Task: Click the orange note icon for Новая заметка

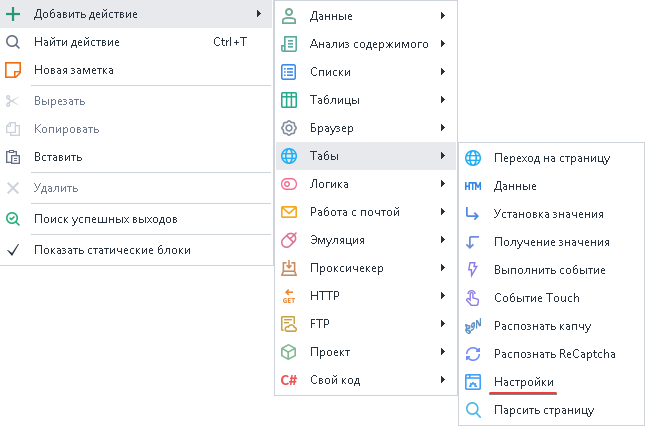Action: point(14,70)
